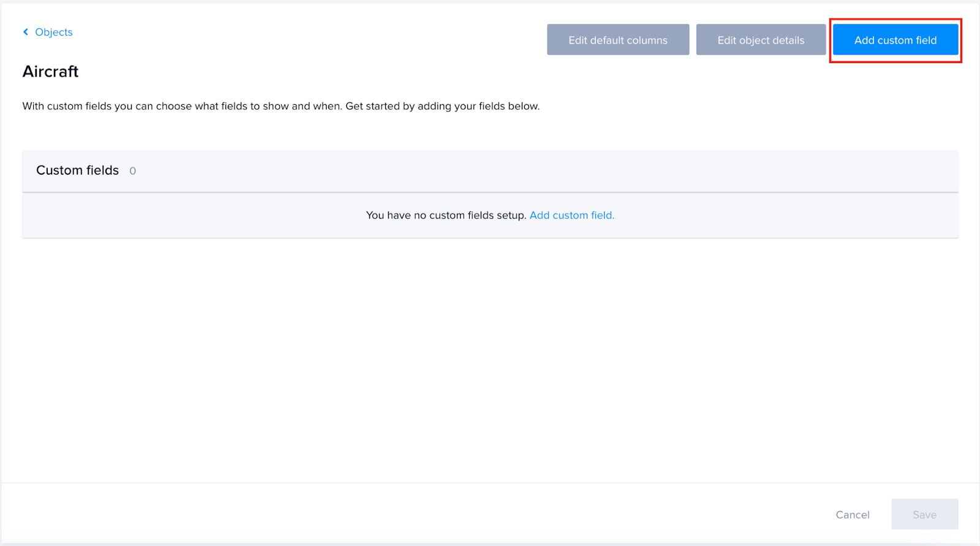This screenshot has height=546, width=980.
Task: Open Edit object details
Action: (761, 40)
